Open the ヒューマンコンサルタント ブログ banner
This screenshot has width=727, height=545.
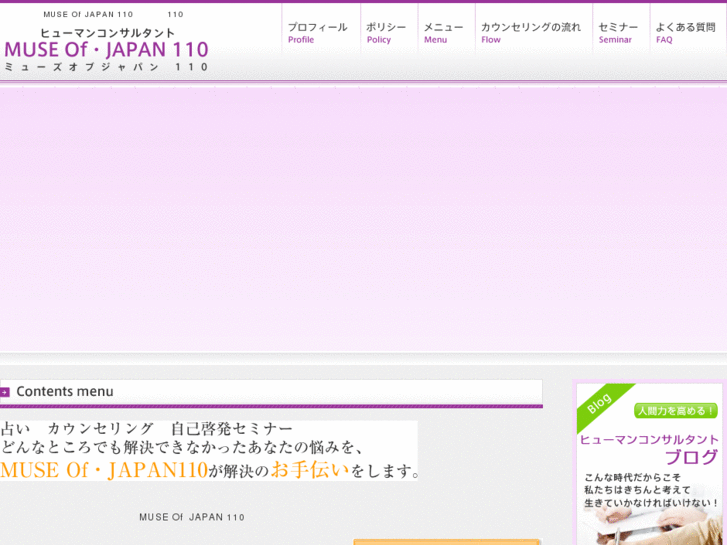pyautogui.click(x=649, y=464)
